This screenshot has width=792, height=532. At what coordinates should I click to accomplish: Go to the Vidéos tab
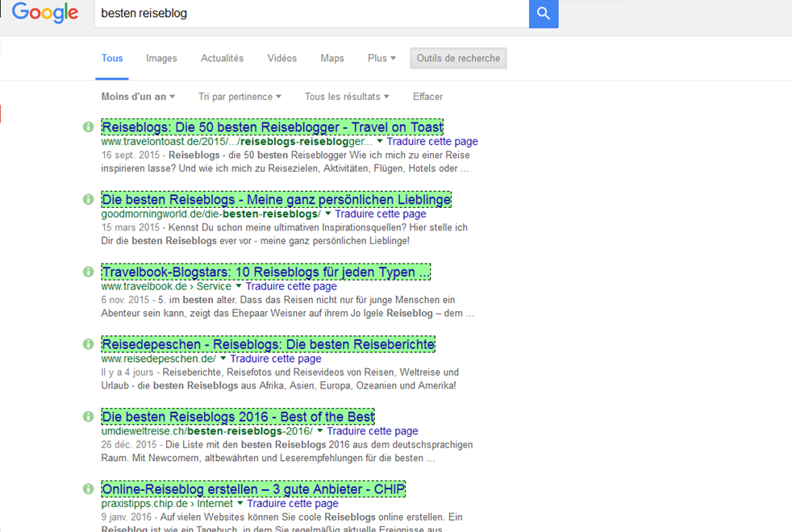tap(281, 58)
